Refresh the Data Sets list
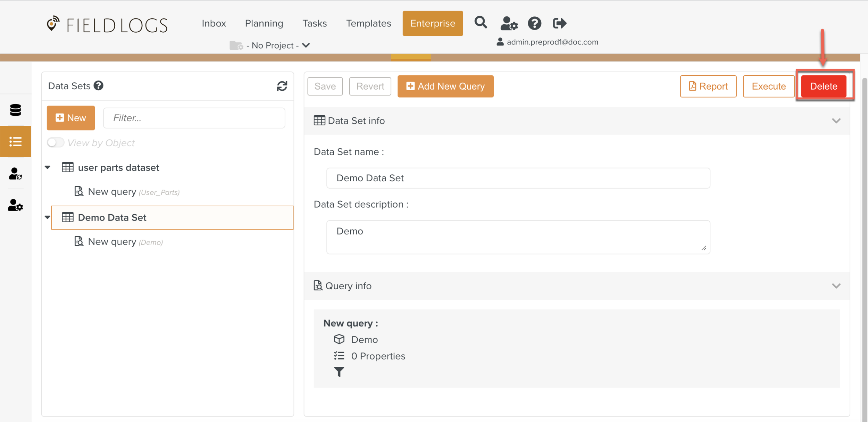The width and height of the screenshot is (868, 422). [282, 86]
